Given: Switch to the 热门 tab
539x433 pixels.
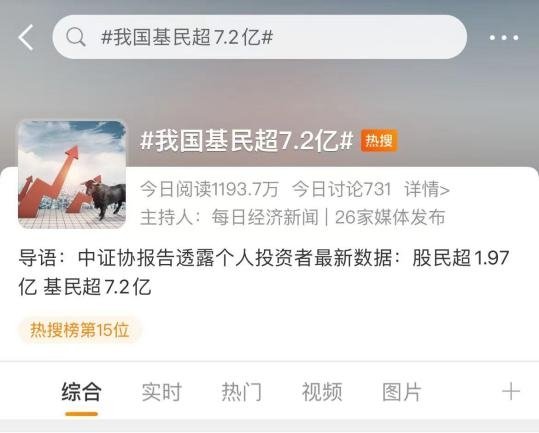Looking at the screenshot, I should pos(242,392).
